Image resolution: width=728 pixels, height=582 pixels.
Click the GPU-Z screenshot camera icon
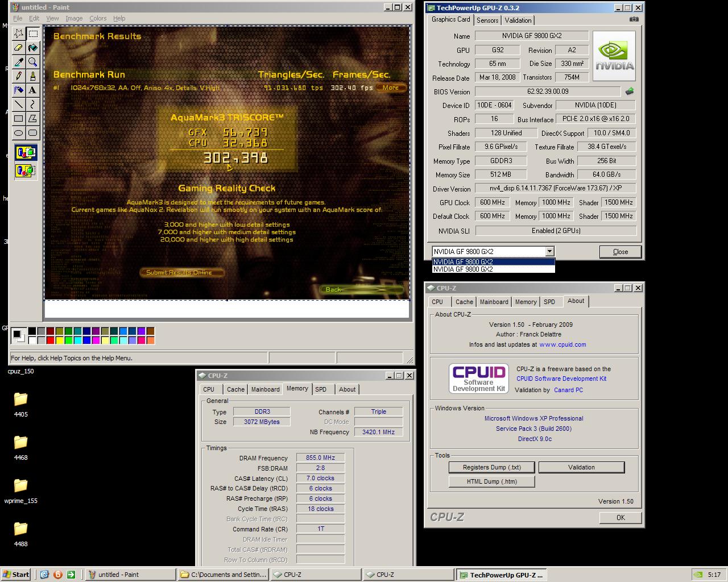634,19
